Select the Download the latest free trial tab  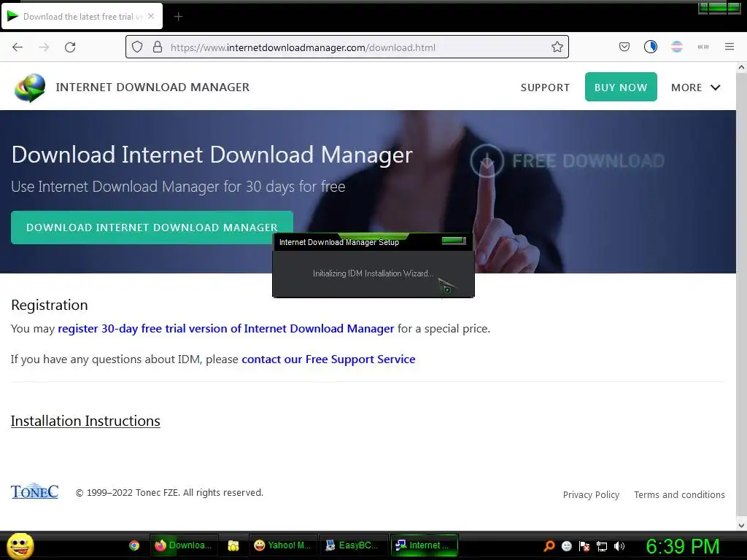coord(82,17)
